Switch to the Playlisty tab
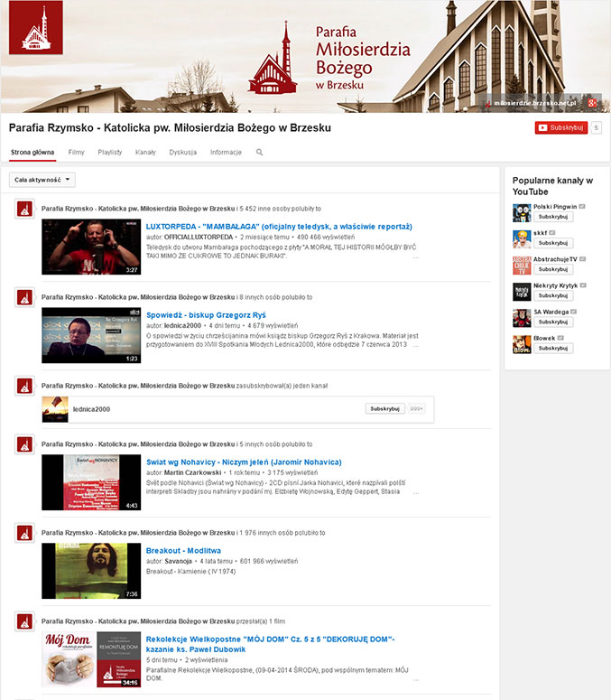Image resolution: width=611 pixels, height=700 pixels. click(110, 153)
